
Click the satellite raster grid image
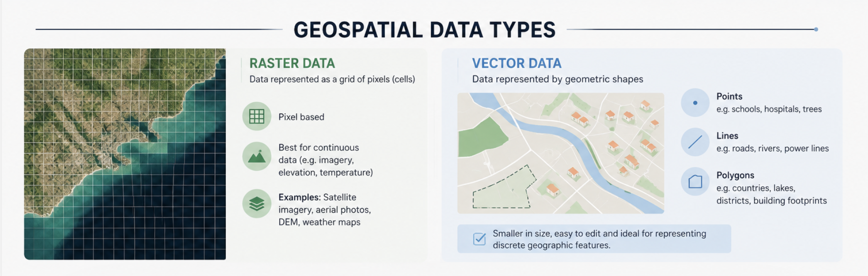click(125, 154)
